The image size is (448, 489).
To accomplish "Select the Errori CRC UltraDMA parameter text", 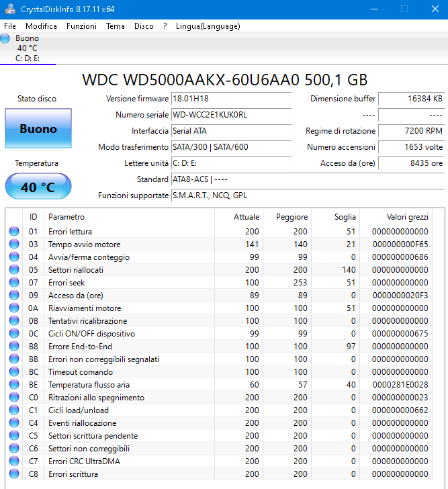I will pos(84,461).
